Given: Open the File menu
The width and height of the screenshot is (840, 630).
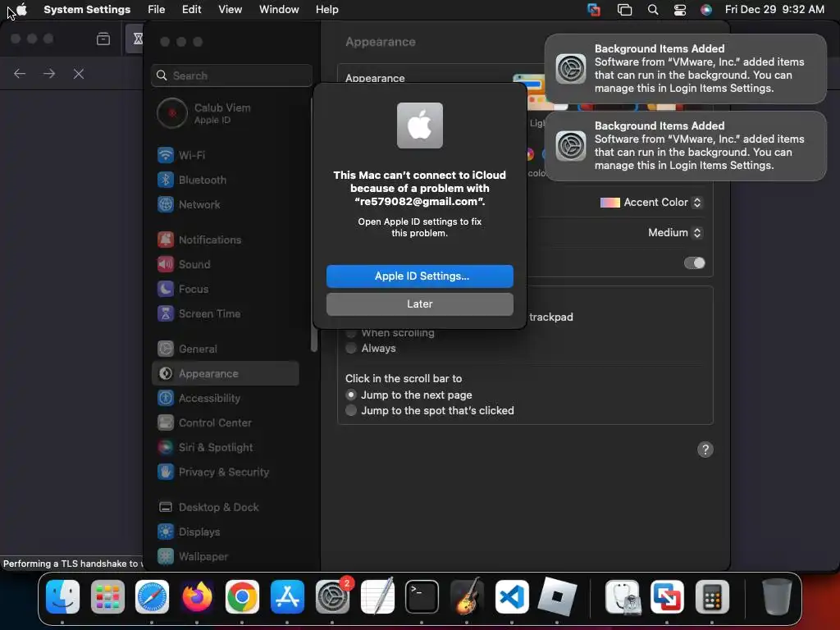Looking at the screenshot, I should tap(157, 10).
